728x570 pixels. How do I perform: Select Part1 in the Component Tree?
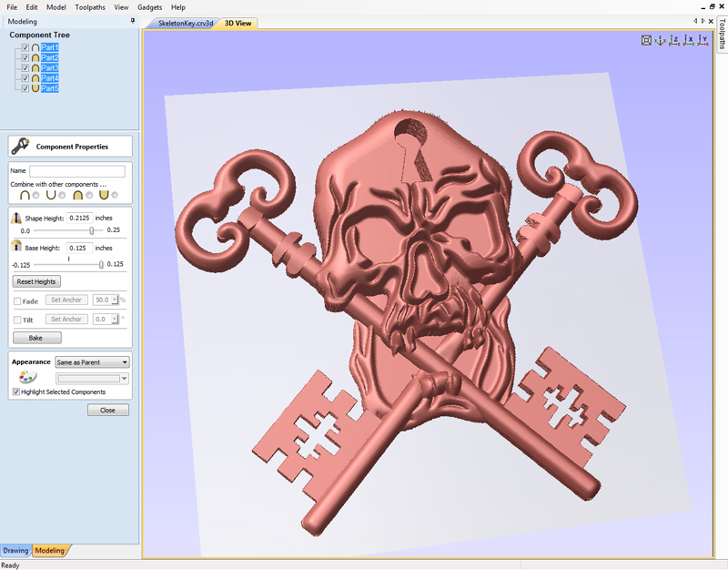click(50, 47)
